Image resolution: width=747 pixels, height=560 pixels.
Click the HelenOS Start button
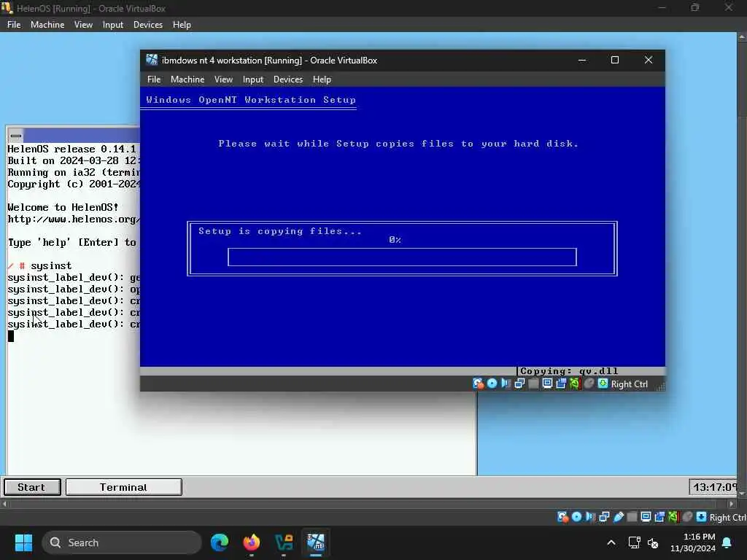pyautogui.click(x=32, y=487)
